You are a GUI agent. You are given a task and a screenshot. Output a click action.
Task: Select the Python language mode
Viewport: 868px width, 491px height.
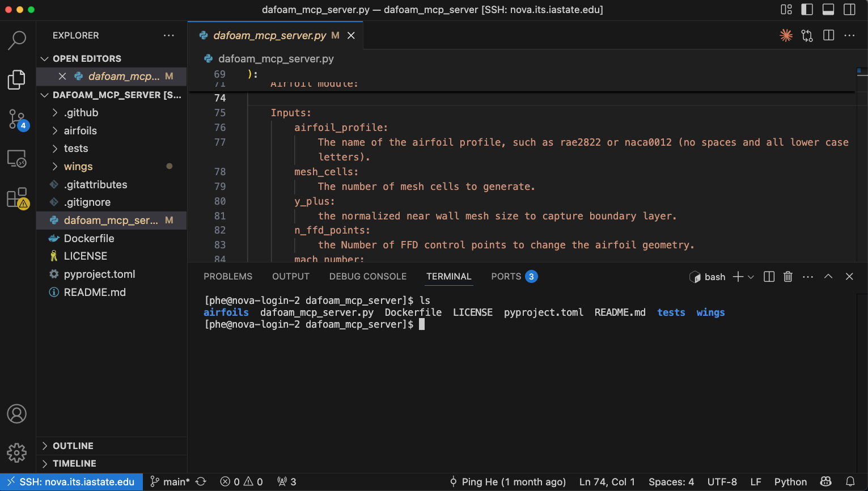coord(790,482)
